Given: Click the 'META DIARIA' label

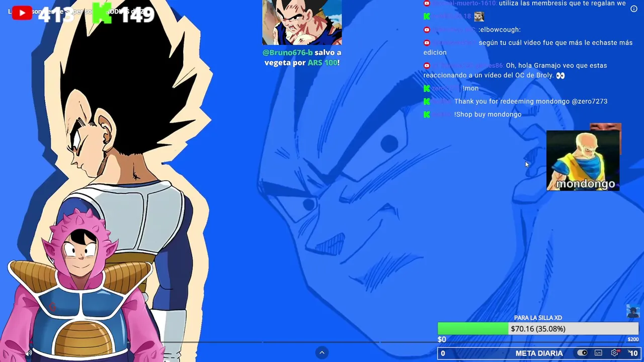Looking at the screenshot, I should coord(539,353).
